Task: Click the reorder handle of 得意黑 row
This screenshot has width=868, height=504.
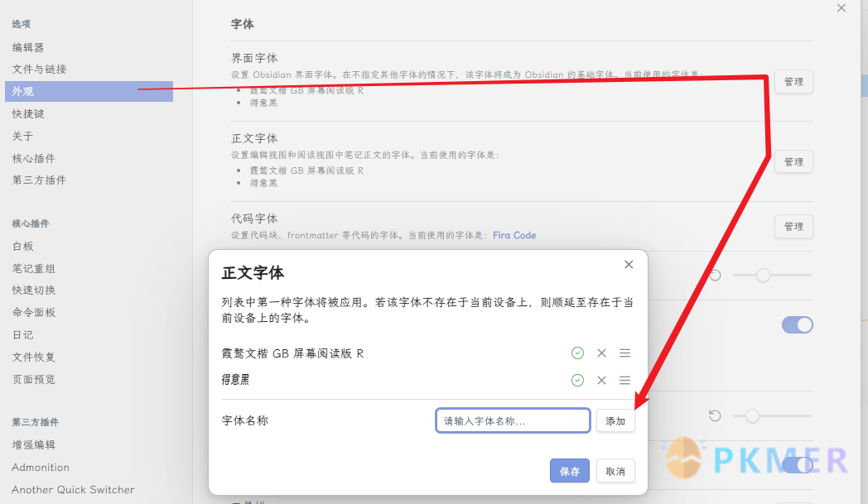Action: tap(625, 380)
